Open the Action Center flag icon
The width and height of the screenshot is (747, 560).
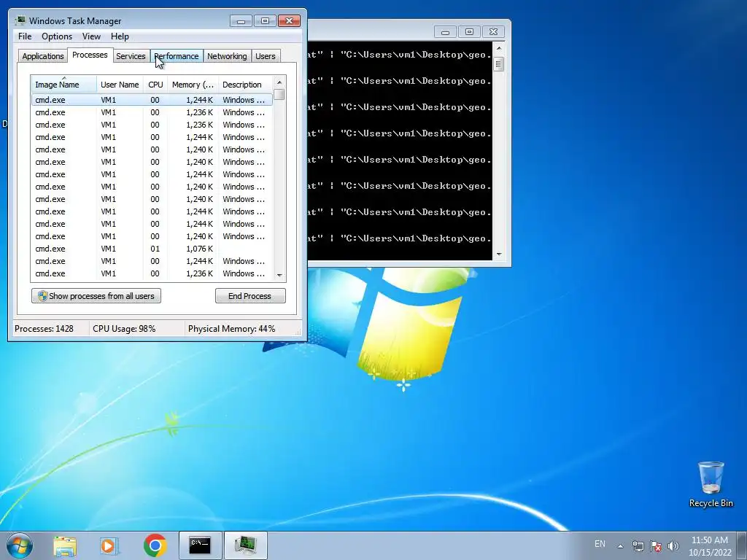pos(656,546)
